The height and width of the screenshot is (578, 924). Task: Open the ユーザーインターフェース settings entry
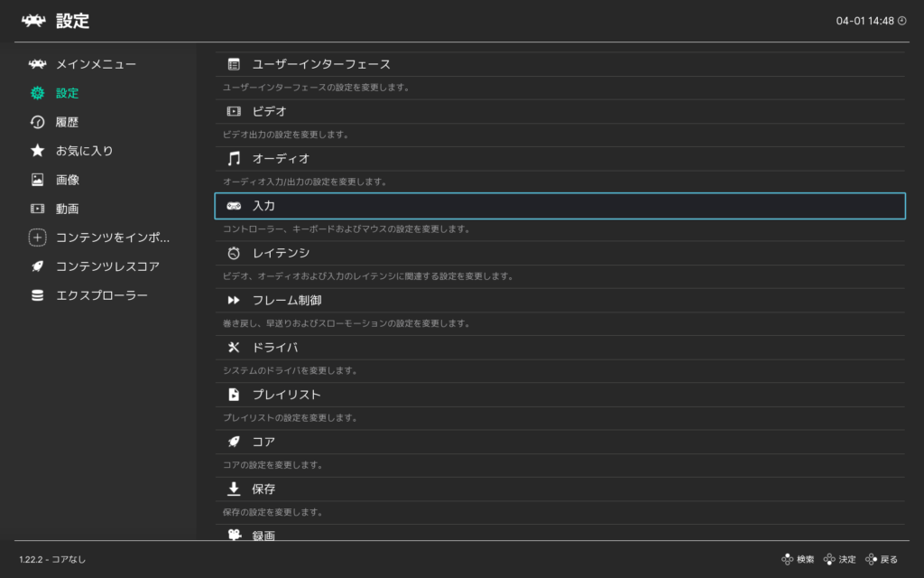(x=320, y=64)
